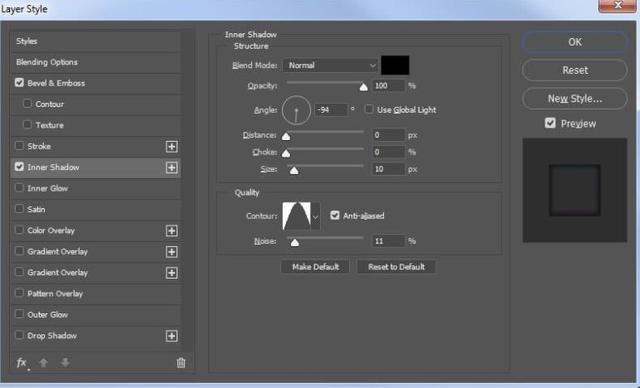Screen dimensions: 640x388
Task: Click the Opacity value field
Action: (x=389, y=86)
